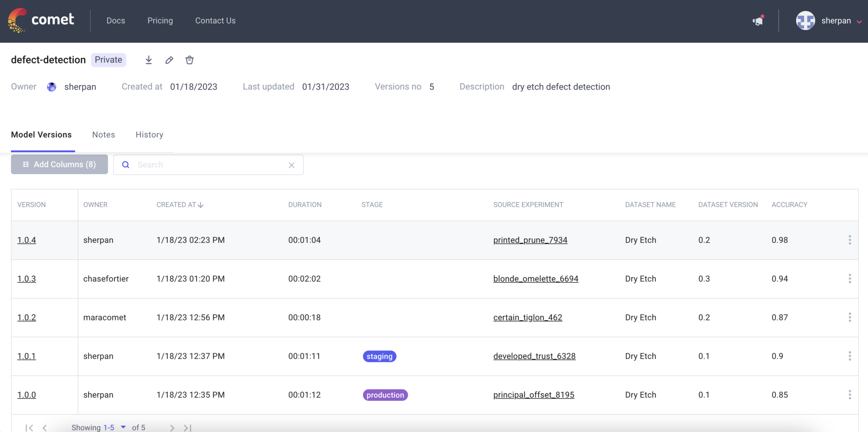Switch to the History tab
The height and width of the screenshot is (432, 868).
(149, 135)
